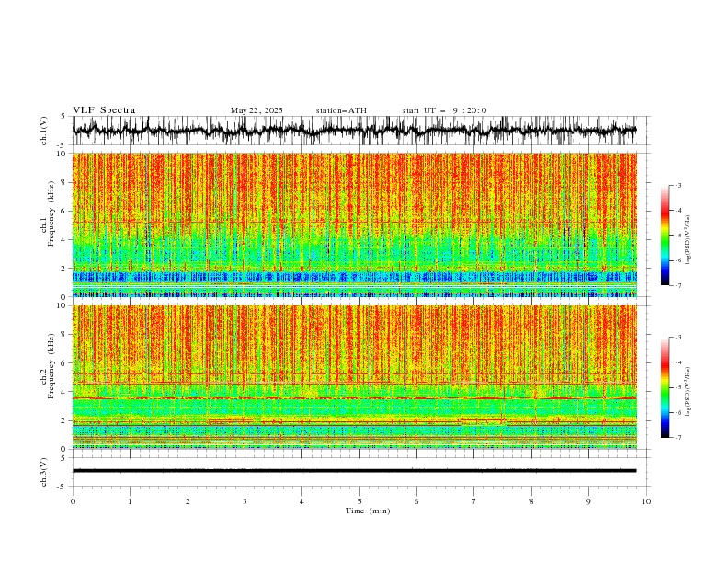Image resolution: width=728 pixels, height=563 pixels.
Task: Click the "5" tick on ch.1(V) axis
Action: (63, 116)
